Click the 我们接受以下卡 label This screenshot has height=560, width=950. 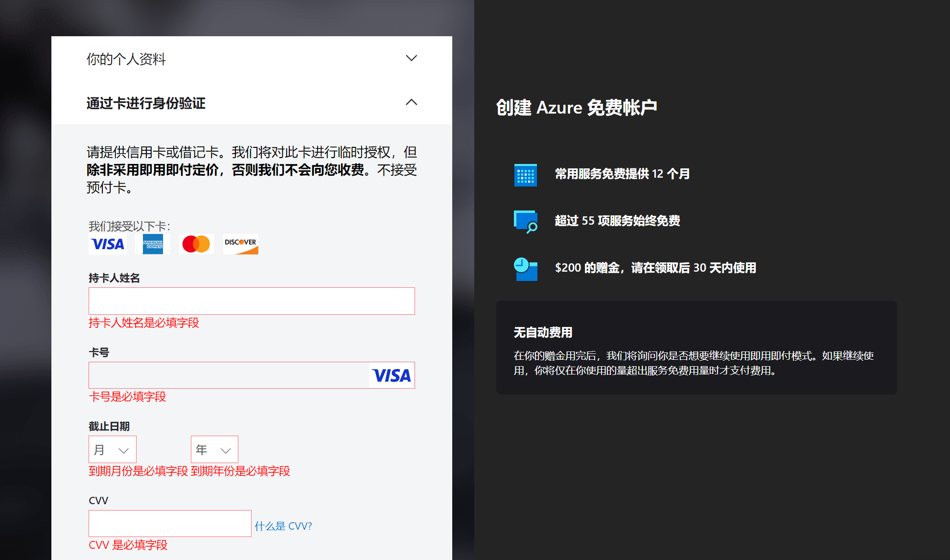pyautogui.click(x=130, y=226)
